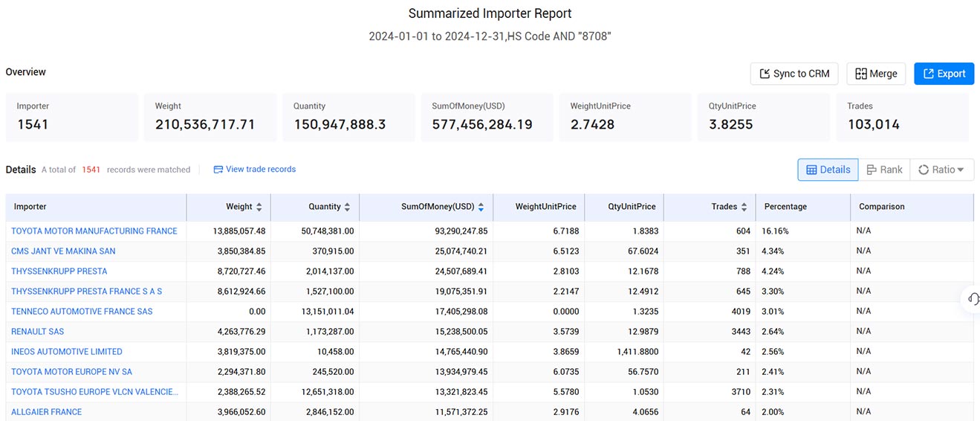Switch to the Rank view tab
Viewport: 980px width, 421px height.
click(x=884, y=170)
